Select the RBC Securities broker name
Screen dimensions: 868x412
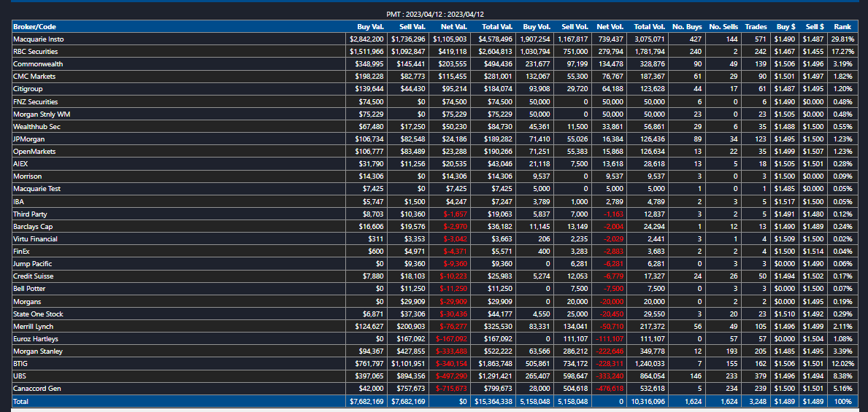tap(36, 52)
